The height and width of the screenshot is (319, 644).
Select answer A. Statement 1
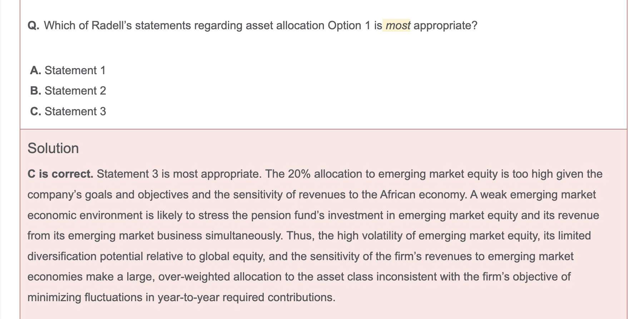point(68,70)
